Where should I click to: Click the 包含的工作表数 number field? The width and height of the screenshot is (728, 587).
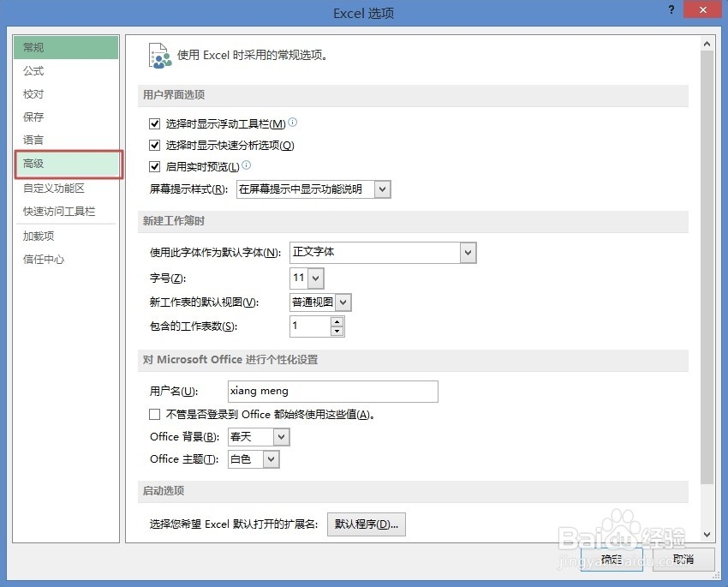(310, 326)
